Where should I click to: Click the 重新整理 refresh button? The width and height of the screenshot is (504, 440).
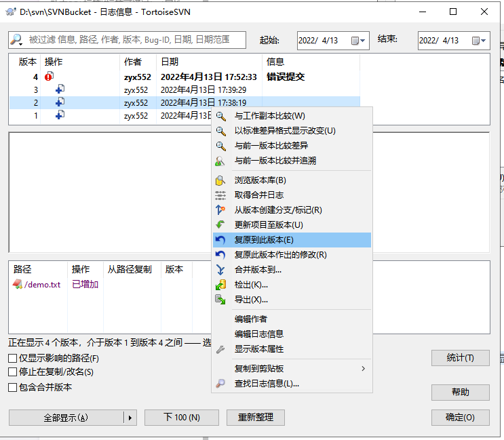click(x=256, y=418)
